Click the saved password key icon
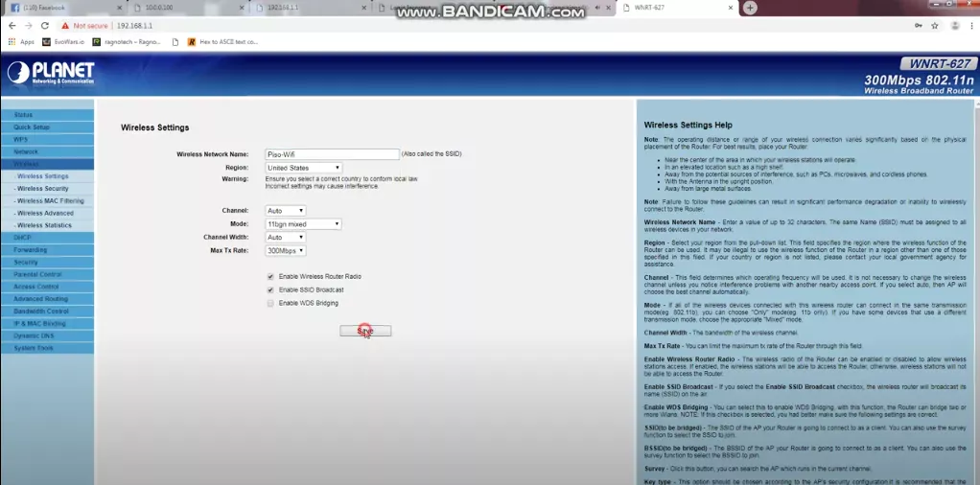980x485 pixels. (x=918, y=26)
